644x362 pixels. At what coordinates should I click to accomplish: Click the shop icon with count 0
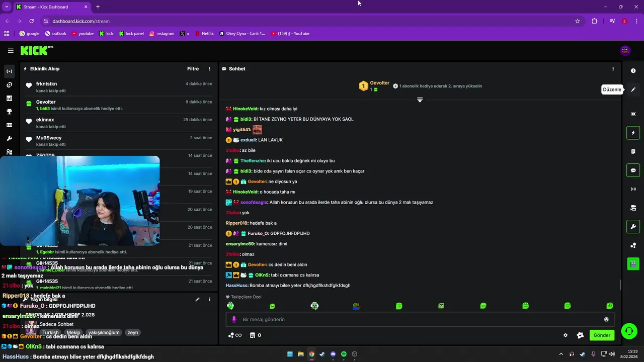point(256,335)
